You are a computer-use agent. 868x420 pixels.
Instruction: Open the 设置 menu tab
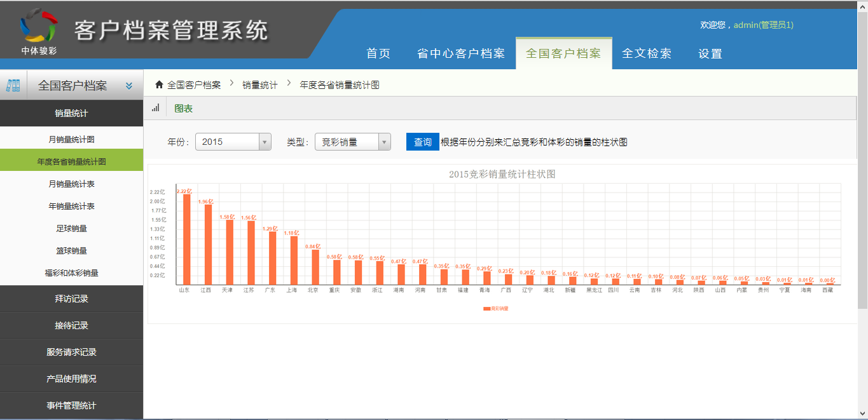coord(710,54)
